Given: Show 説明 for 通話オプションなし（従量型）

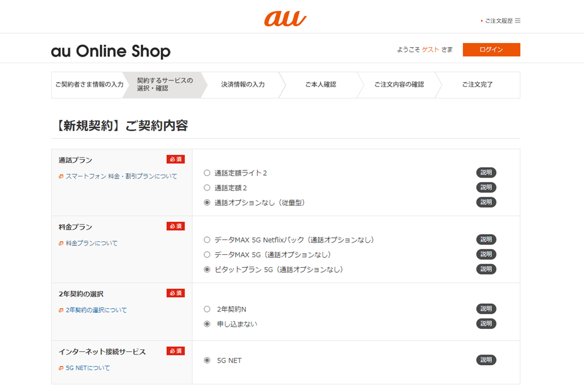Looking at the screenshot, I should [x=486, y=202].
